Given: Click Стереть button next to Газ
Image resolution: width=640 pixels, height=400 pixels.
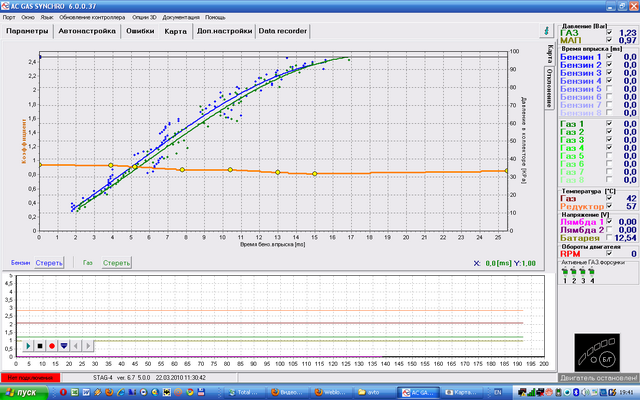Looking at the screenshot, I should [x=115, y=263].
